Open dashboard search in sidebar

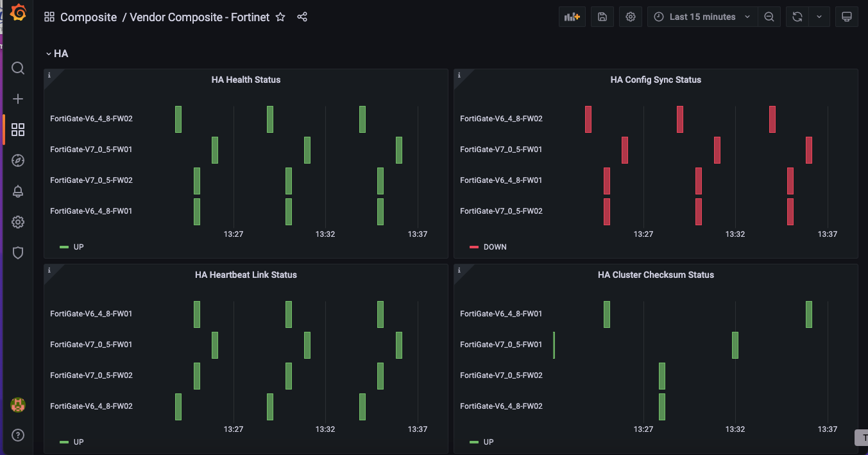(x=18, y=68)
